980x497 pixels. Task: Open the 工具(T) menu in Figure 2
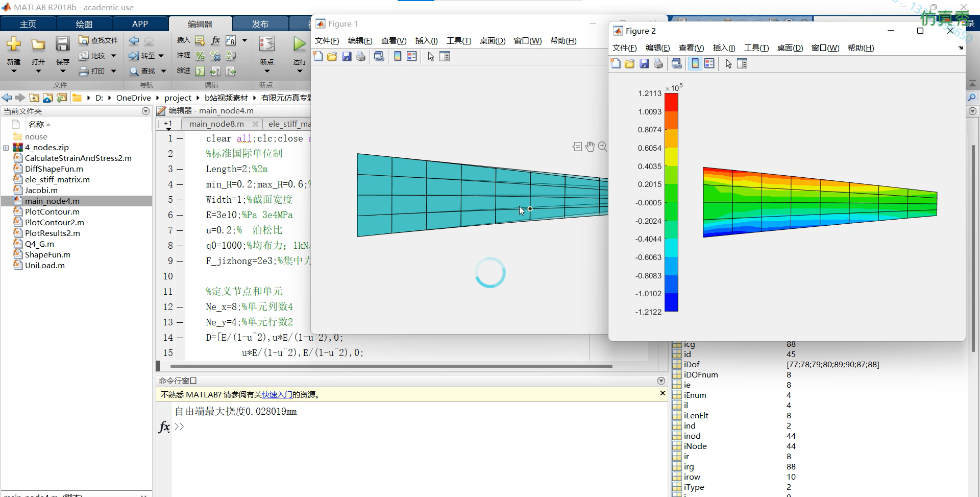tap(756, 48)
